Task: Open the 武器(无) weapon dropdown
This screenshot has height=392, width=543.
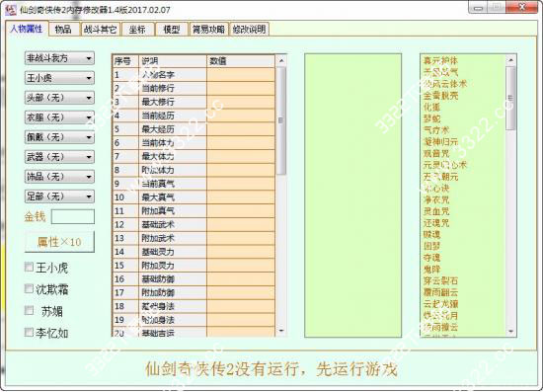Action: click(x=59, y=157)
